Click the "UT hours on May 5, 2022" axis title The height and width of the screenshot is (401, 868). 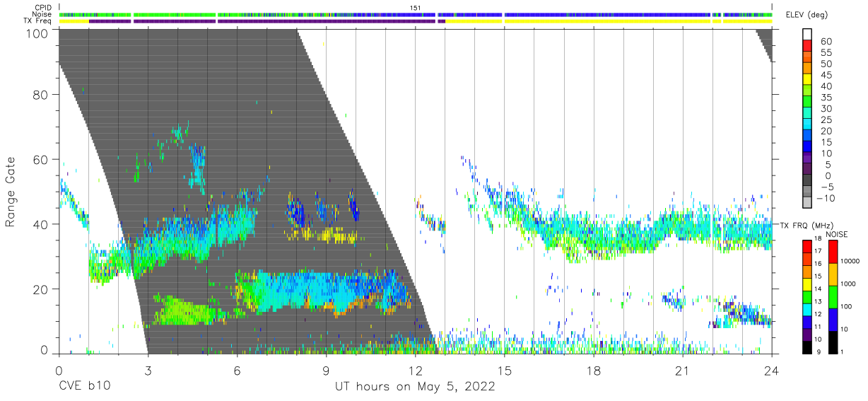click(x=415, y=387)
